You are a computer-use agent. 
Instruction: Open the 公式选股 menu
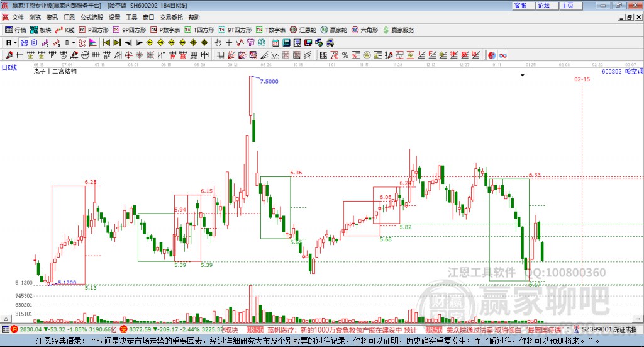pos(92,17)
